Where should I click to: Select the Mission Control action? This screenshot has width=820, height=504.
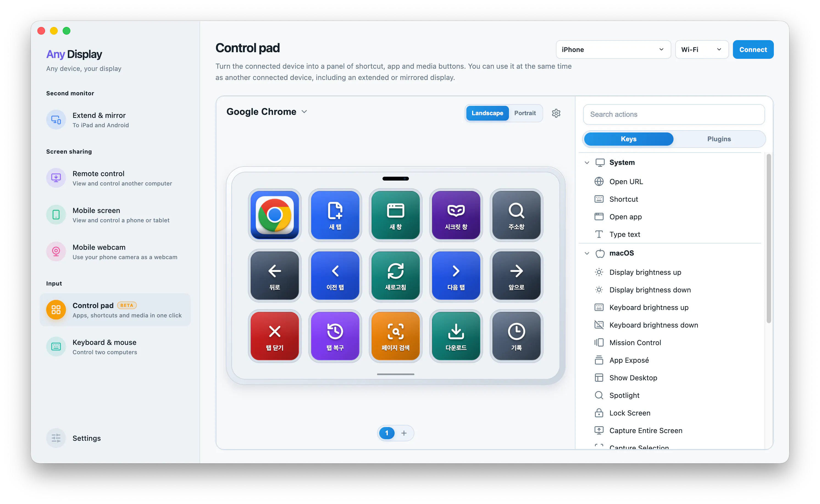[x=670, y=342]
